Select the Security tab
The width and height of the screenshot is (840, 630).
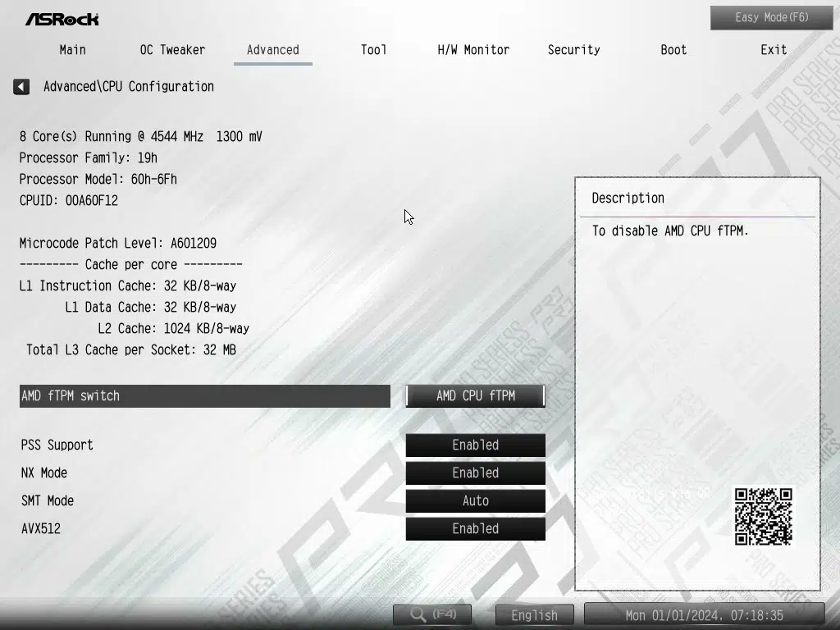pos(573,49)
